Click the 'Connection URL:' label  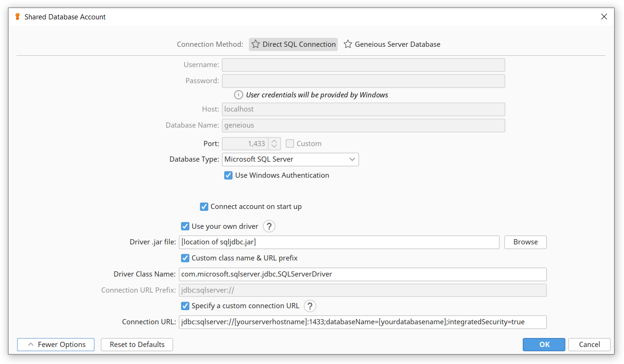point(149,322)
